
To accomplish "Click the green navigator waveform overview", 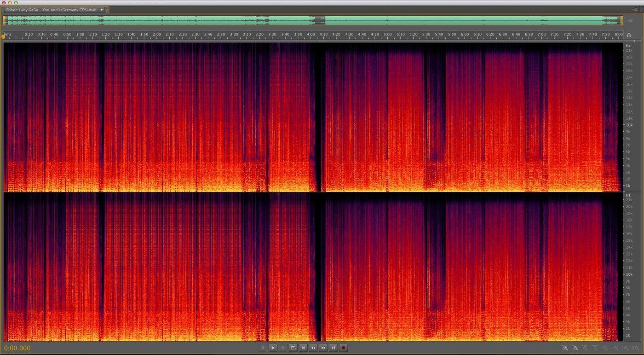I will (x=313, y=20).
